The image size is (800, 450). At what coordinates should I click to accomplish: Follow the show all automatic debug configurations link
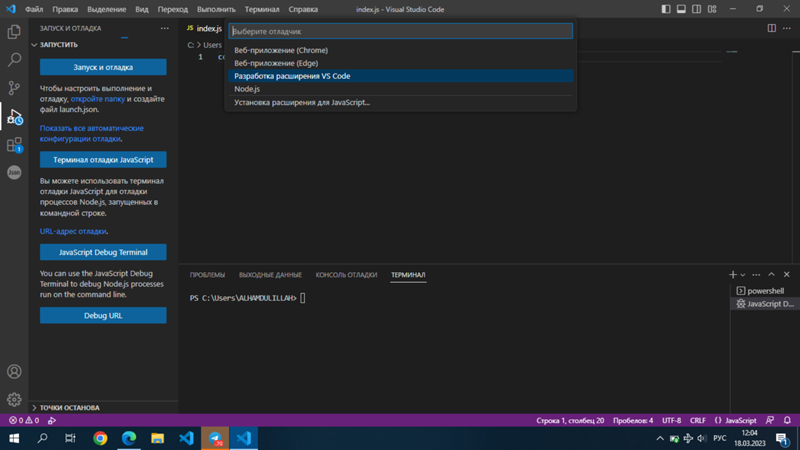click(91, 134)
